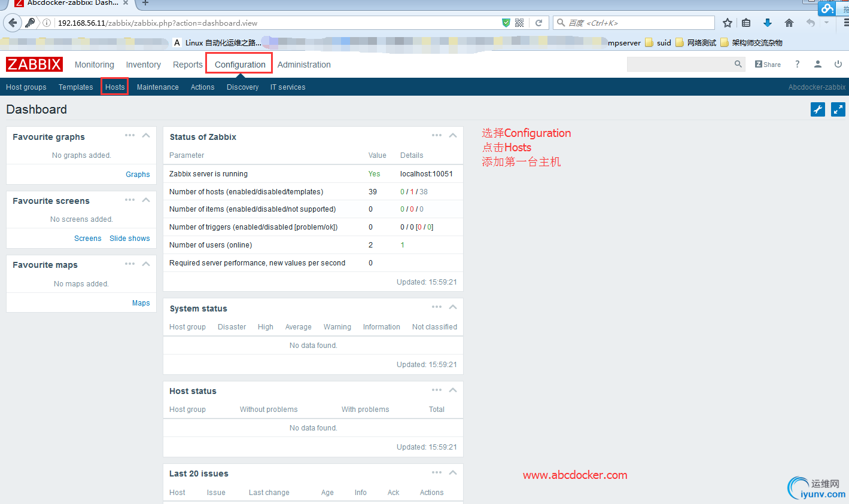
Task: Select Host groups submenu item
Action: click(26, 87)
